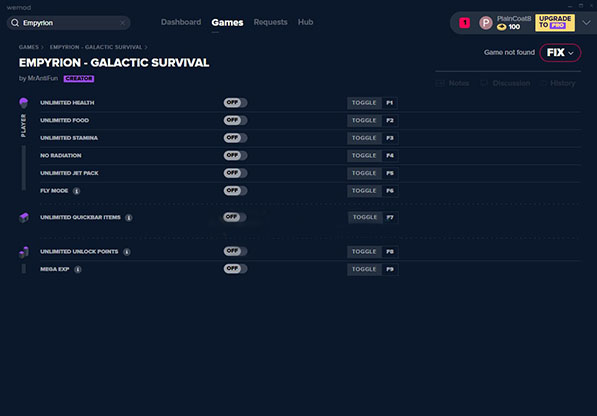Click Toggle button for Unlimited Food
Image resolution: width=597 pixels, height=416 pixels.
pos(364,120)
